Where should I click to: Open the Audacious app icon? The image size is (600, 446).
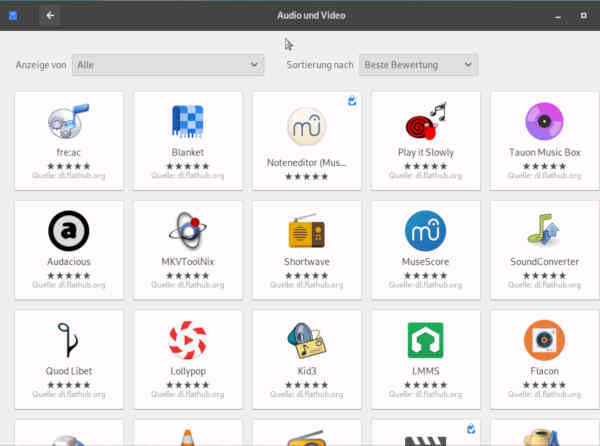point(69,231)
